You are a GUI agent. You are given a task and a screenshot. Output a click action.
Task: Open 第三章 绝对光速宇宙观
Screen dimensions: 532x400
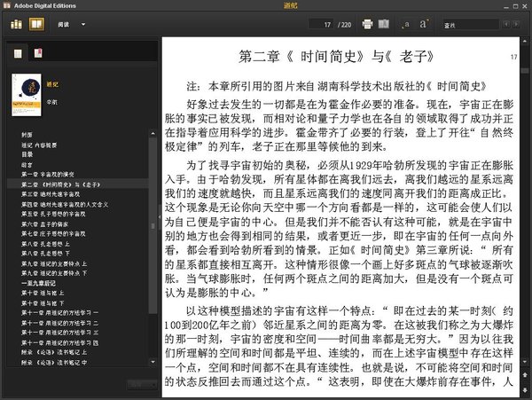(51, 194)
